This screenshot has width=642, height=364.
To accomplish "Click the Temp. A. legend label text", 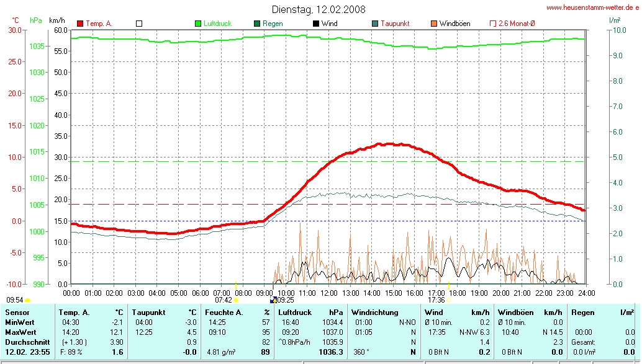I will click(99, 24).
